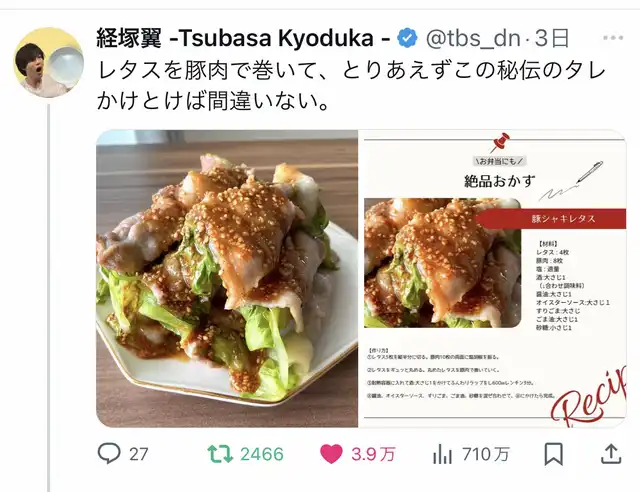Unlike the tweet via heart icon

point(331,454)
